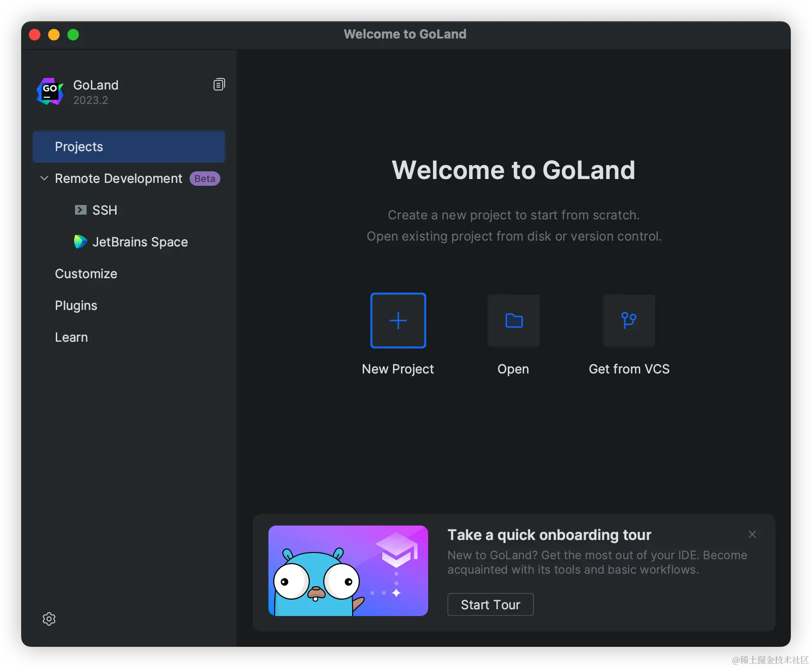Switch to the Plugins tab
Viewport: 812px width, 668px height.
76,306
